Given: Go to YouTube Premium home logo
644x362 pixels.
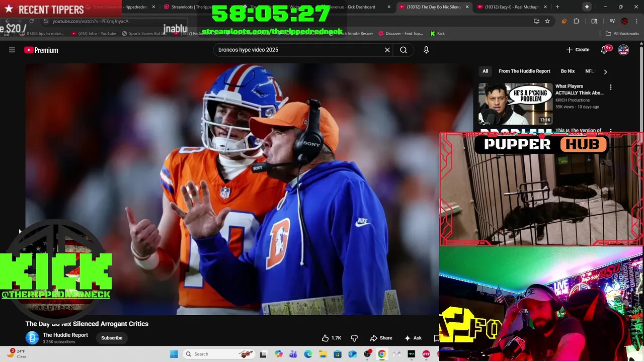Looking at the screenshot, I should (41, 50).
